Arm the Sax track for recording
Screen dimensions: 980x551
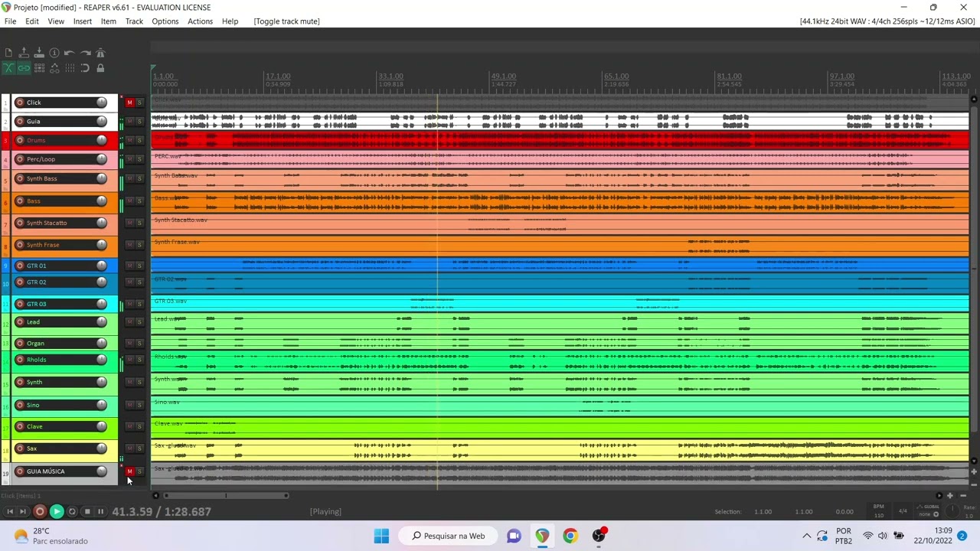pos(20,448)
